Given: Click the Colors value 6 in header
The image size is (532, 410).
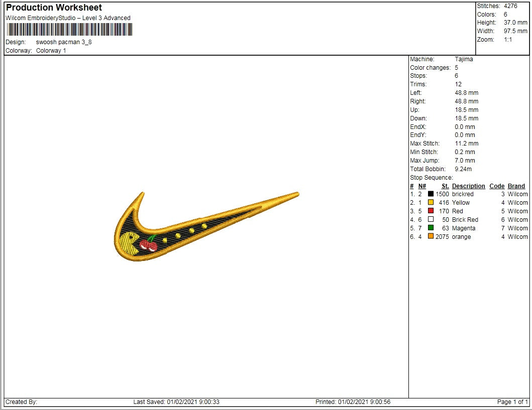Looking at the screenshot, I should pos(505,14).
